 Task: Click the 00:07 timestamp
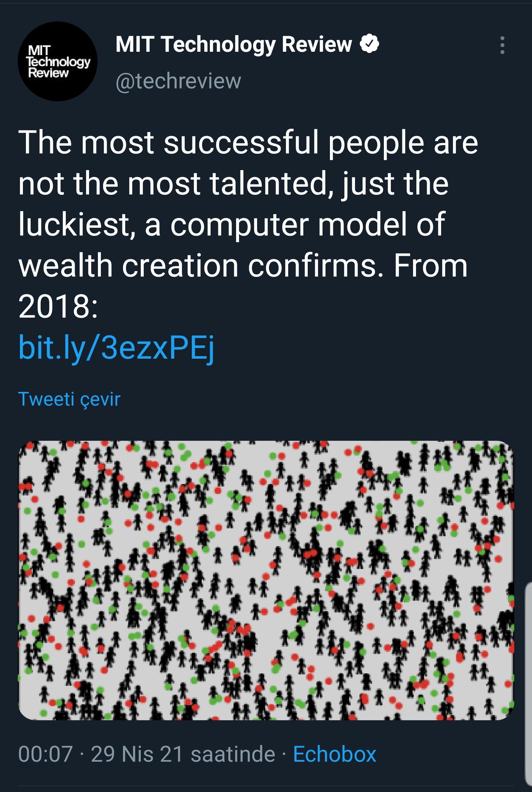tap(45, 754)
